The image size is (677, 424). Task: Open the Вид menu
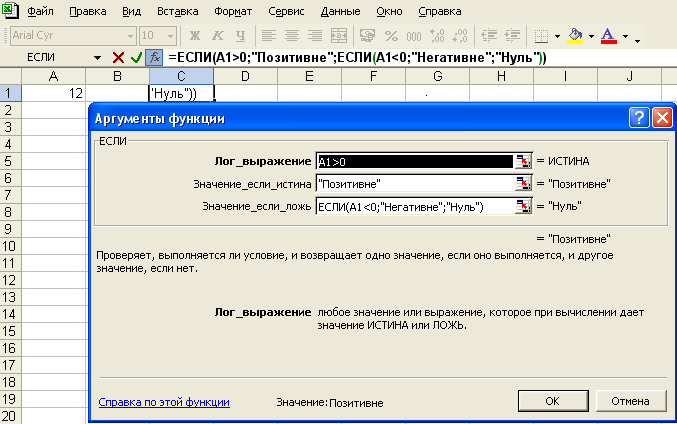(x=131, y=11)
